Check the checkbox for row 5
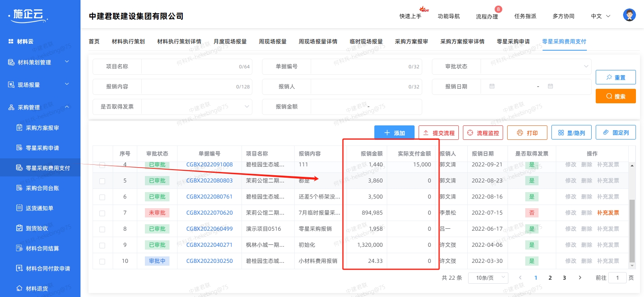This screenshot has width=644, height=297. [x=102, y=181]
